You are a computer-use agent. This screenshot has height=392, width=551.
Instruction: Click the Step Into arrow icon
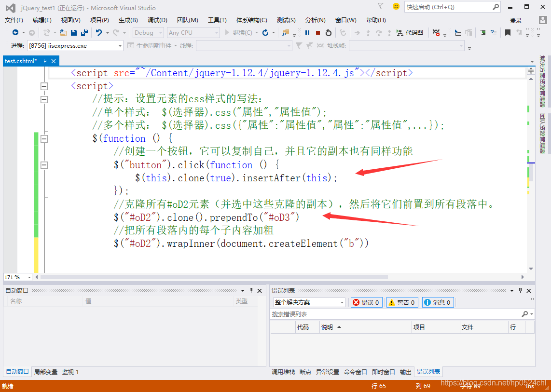(368, 33)
